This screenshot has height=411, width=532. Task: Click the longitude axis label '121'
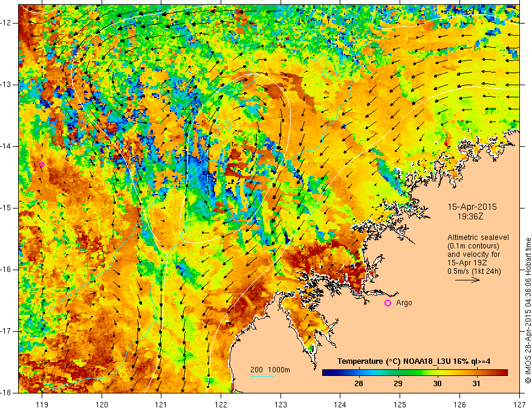[161, 404]
